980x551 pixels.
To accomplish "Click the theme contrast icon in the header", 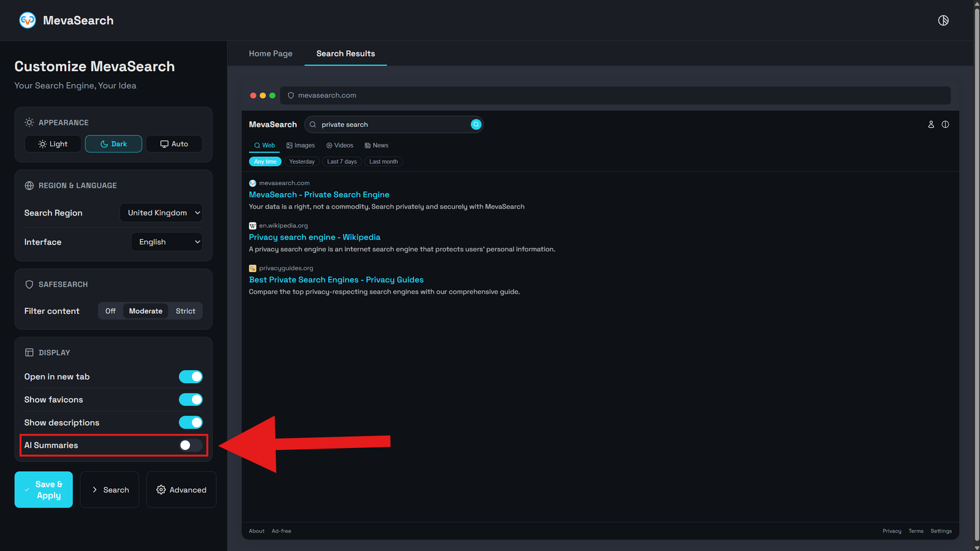I will (943, 20).
